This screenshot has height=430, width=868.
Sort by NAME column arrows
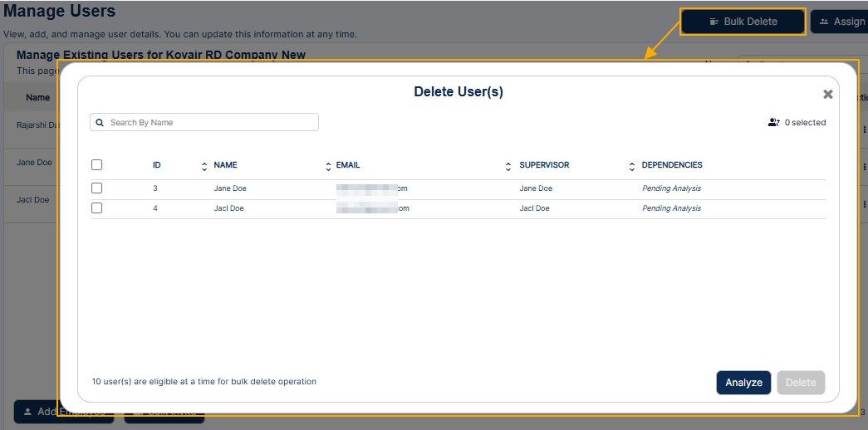[328, 165]
